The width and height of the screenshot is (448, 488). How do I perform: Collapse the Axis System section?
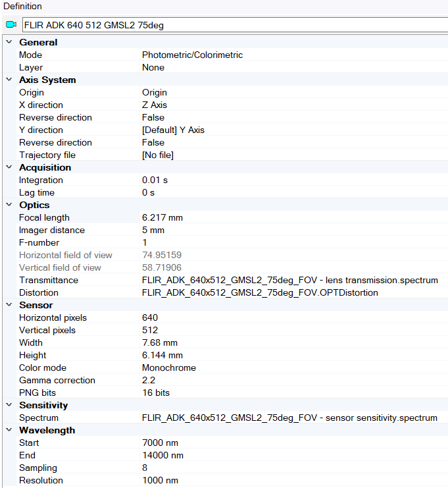[x=9, y=80]
